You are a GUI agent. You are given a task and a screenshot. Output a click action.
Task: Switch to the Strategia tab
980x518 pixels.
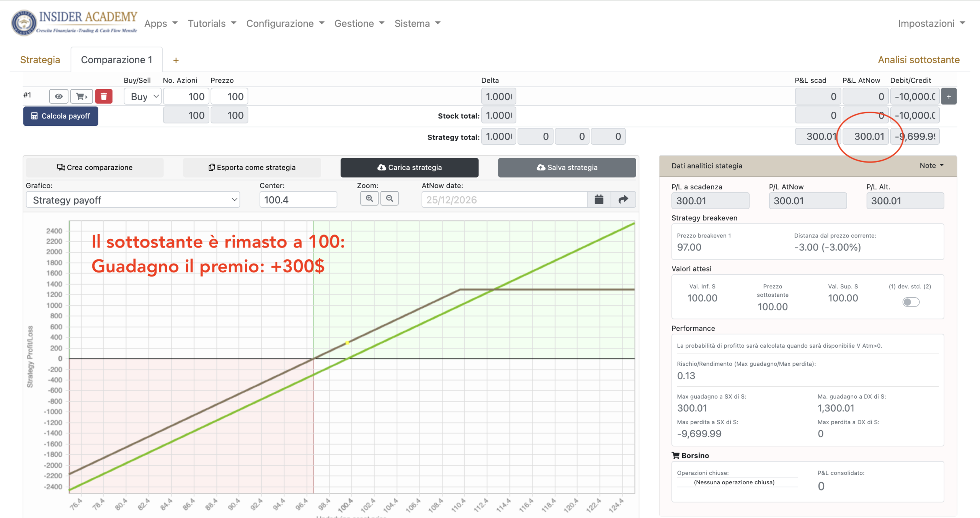[x=40, y=60]
